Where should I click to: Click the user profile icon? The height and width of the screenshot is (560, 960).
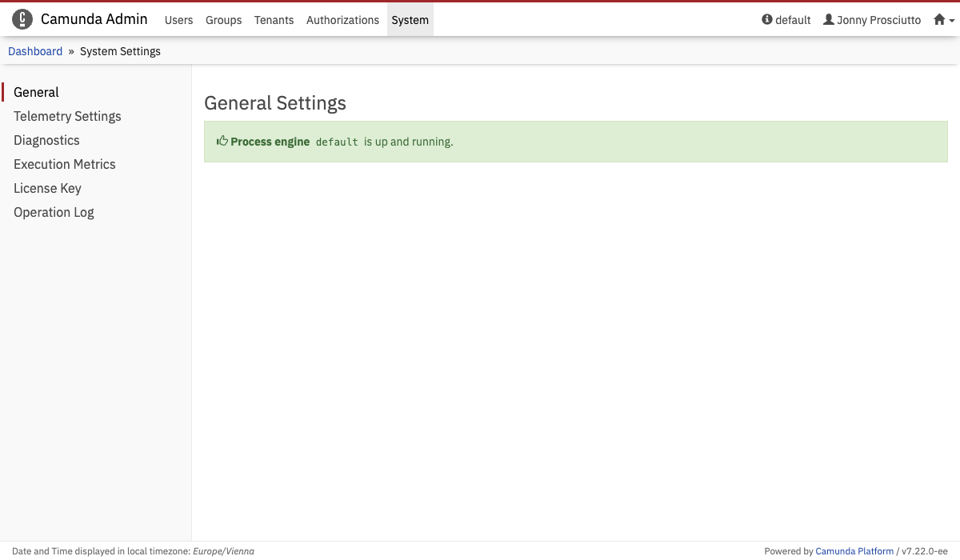(829, 19)
